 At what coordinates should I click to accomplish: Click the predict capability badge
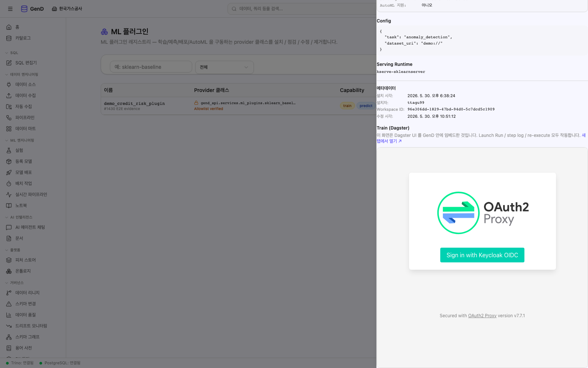(366, 106)
